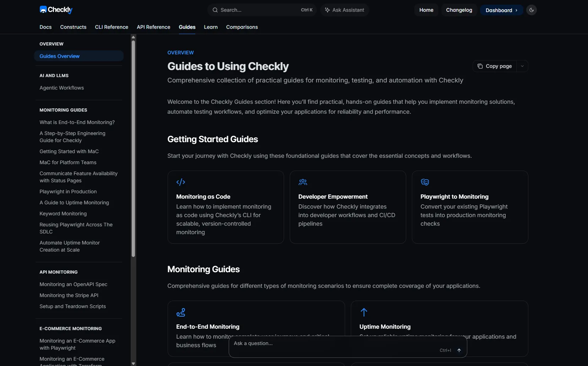Image resolution: width=588 pixels, height=366 pixels.
Task: Open MaC for Platform Teams link
Action: point(68,162)
